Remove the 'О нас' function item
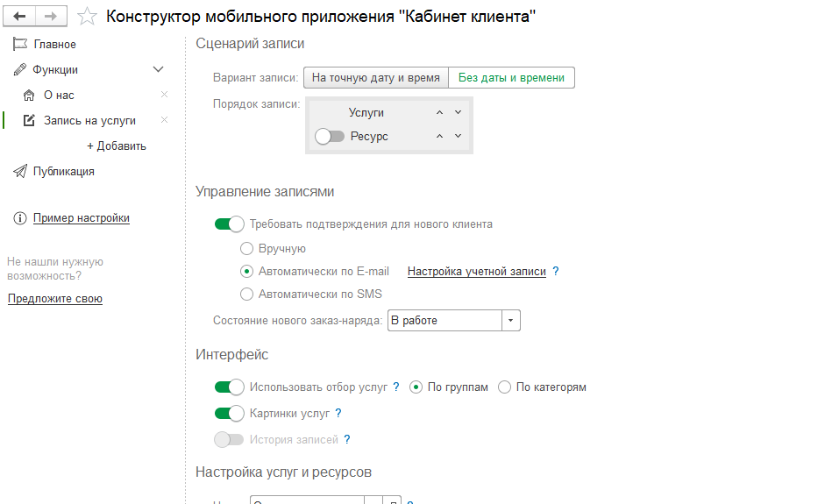This screenshot has height=504, width=825. 164,95
